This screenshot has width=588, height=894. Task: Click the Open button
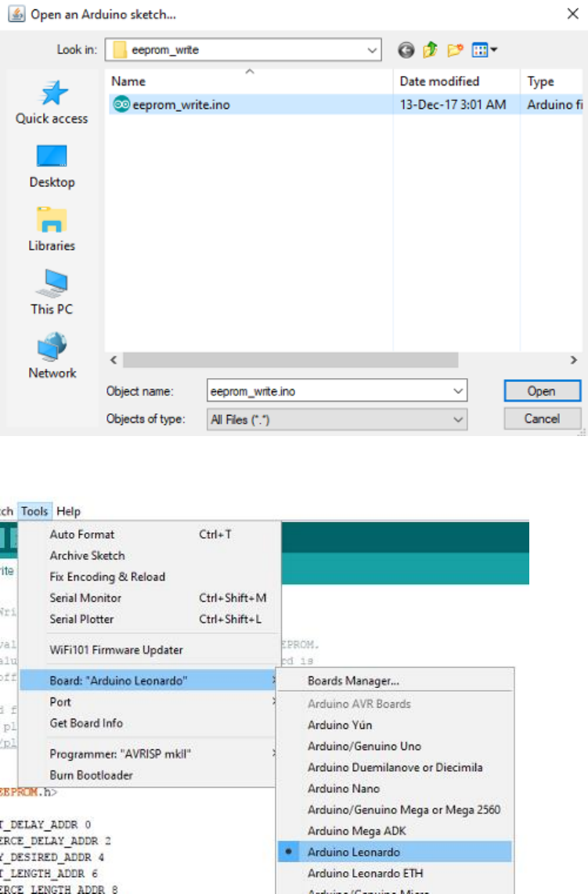(542, 391)
